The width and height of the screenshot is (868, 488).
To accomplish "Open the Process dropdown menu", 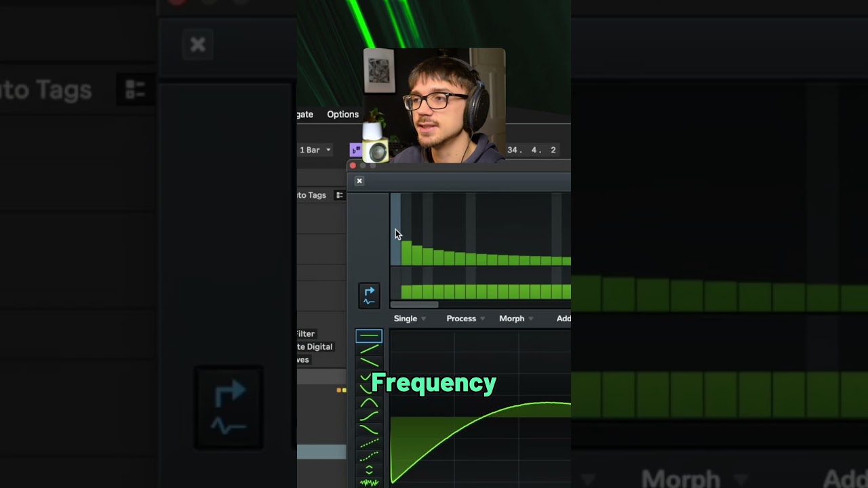I will (x=465, y=319).
